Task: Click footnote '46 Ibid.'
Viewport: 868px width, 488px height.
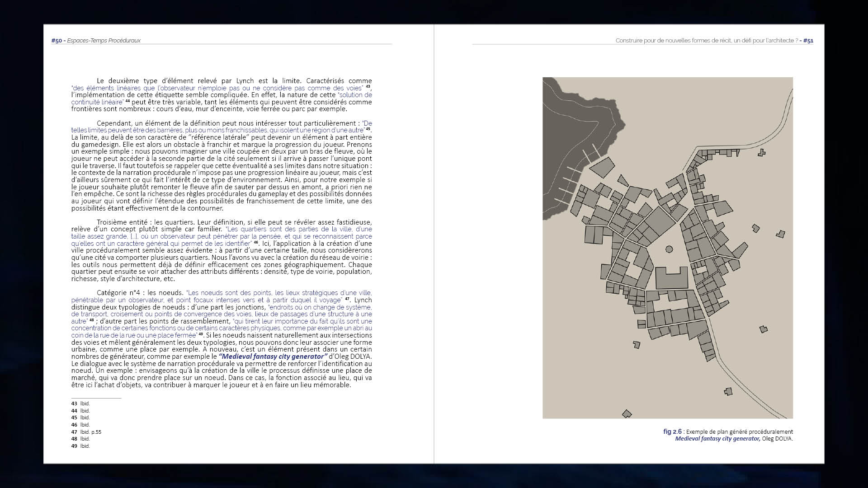Action: [80, 425]
